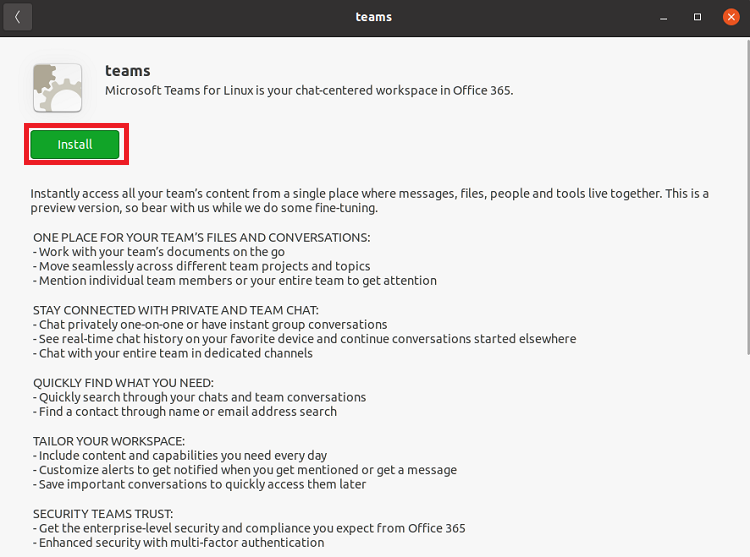Click 'Enhanced security with multi-factor authentication' line
The image size is (750, 557).
[178, 543]
